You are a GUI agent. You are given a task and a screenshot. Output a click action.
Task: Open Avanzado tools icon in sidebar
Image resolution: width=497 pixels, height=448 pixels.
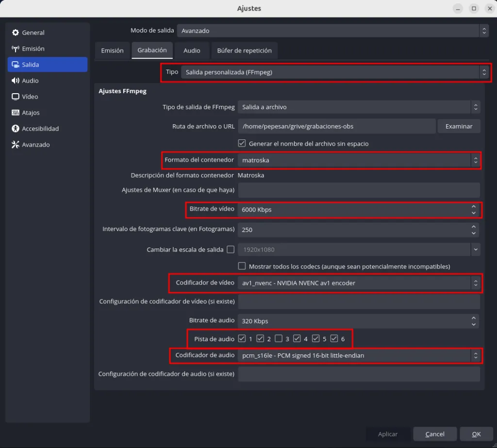pos(16,145)
